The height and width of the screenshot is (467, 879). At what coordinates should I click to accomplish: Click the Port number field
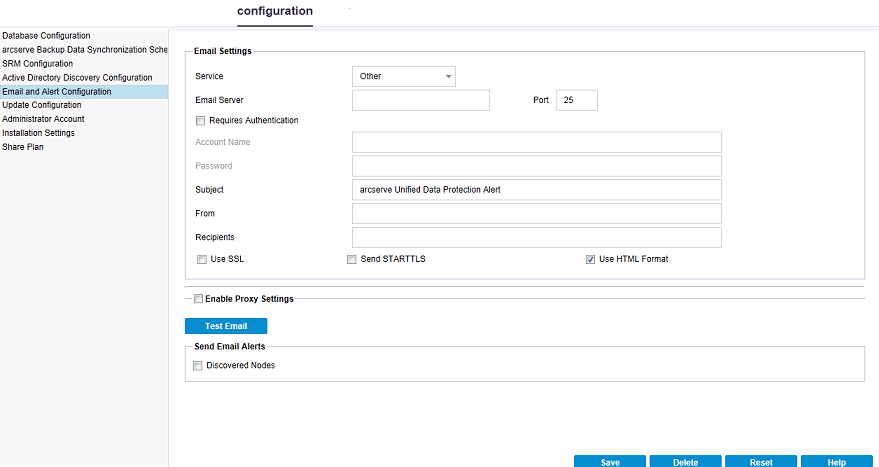click(576, 100)
